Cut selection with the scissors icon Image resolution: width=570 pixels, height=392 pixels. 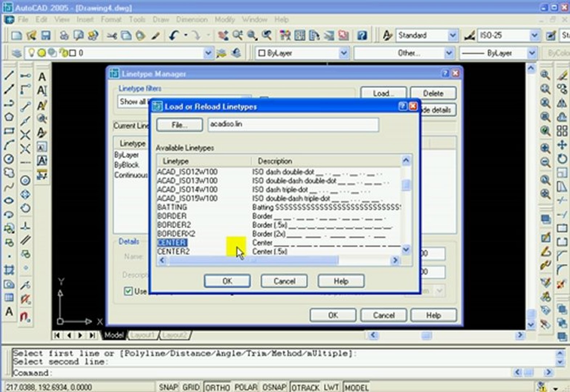(x=112, y=35)
